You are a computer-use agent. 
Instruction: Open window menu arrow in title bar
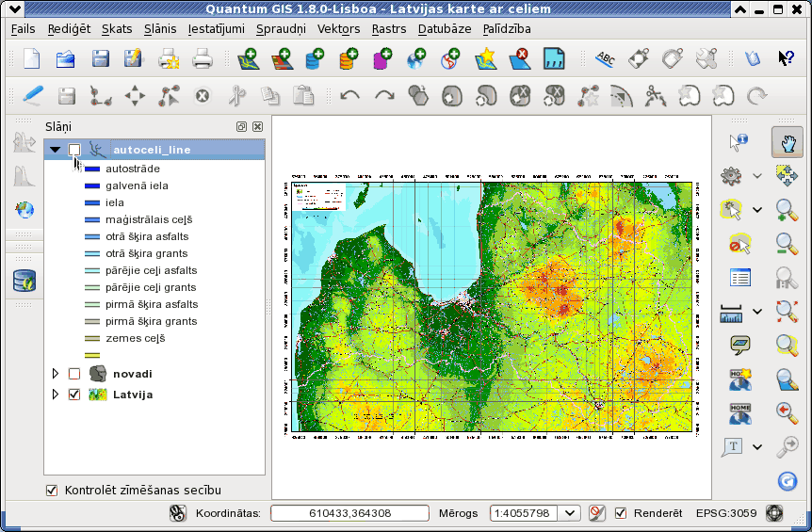pos(15,8)
